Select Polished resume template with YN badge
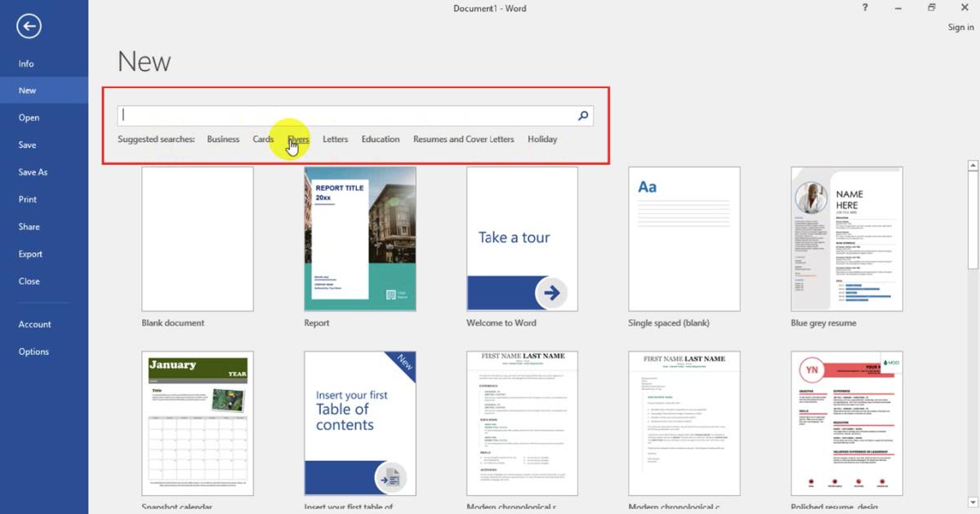Screen dimensions: 980x514 [x=847, y=423]
